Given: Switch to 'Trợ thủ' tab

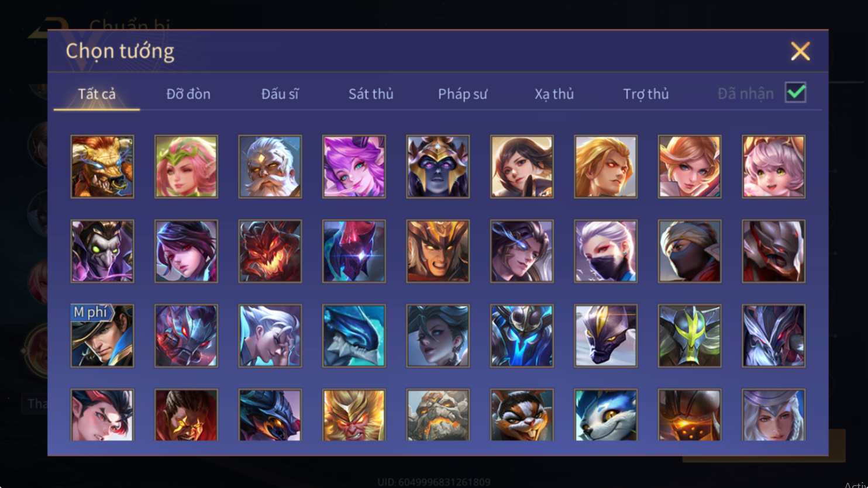Looking at the screenshot, I should (x=646, y=94).
